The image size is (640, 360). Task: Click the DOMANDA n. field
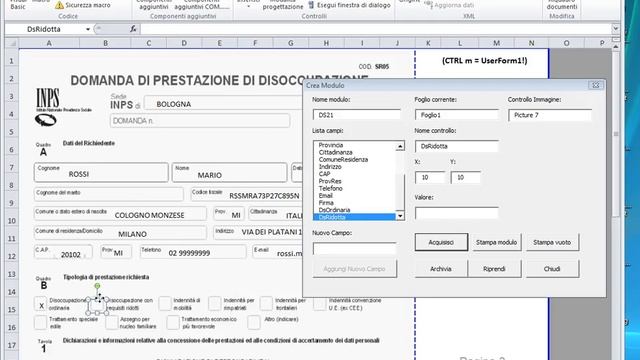[x=200, y=121]
